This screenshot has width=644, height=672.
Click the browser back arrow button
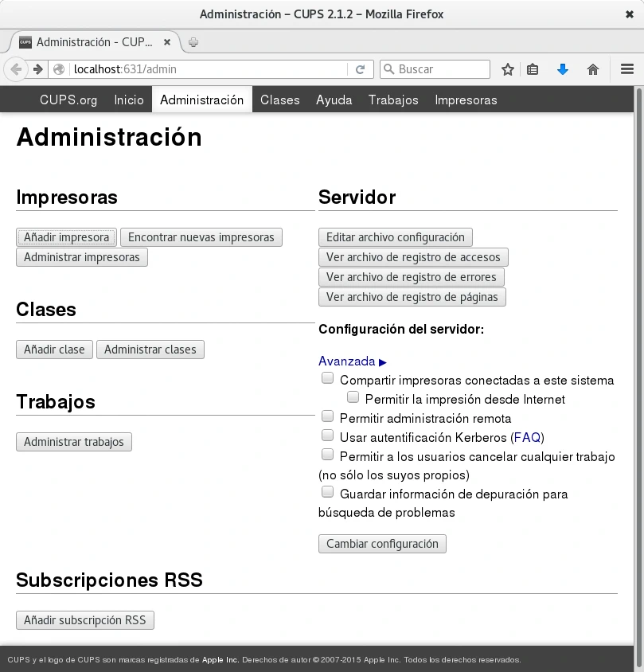pos(15,69)
